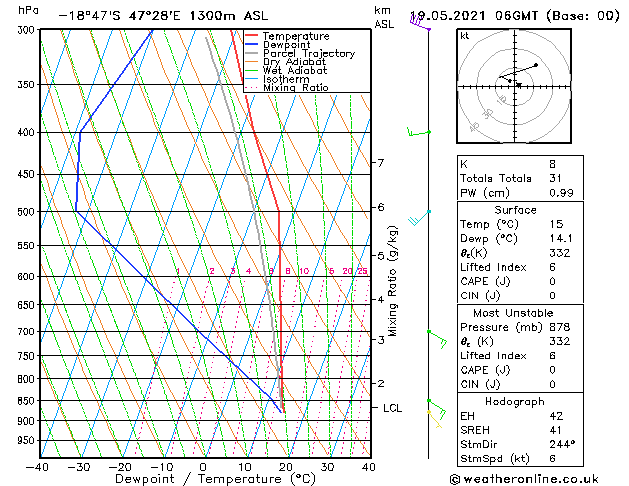Click the -40 temperature axis label
The height and width of the screenshot is (486, 629).
pos(37,467)
